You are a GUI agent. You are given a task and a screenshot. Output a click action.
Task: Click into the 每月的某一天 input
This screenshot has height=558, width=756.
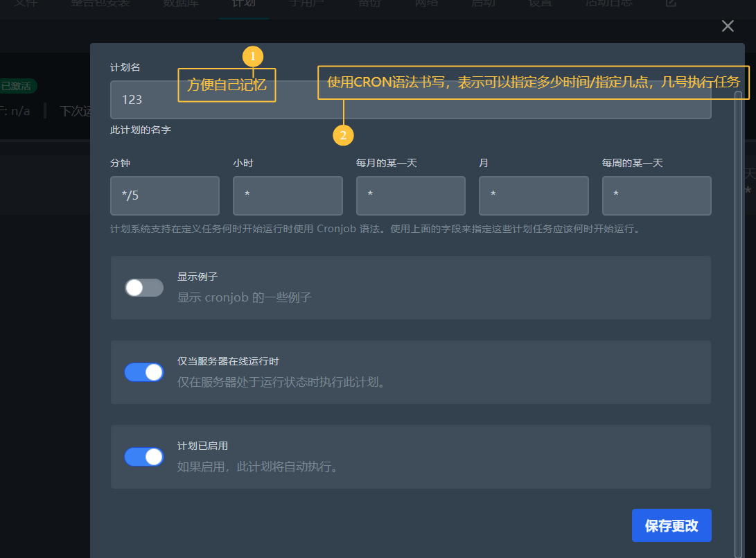coord(410,195)
